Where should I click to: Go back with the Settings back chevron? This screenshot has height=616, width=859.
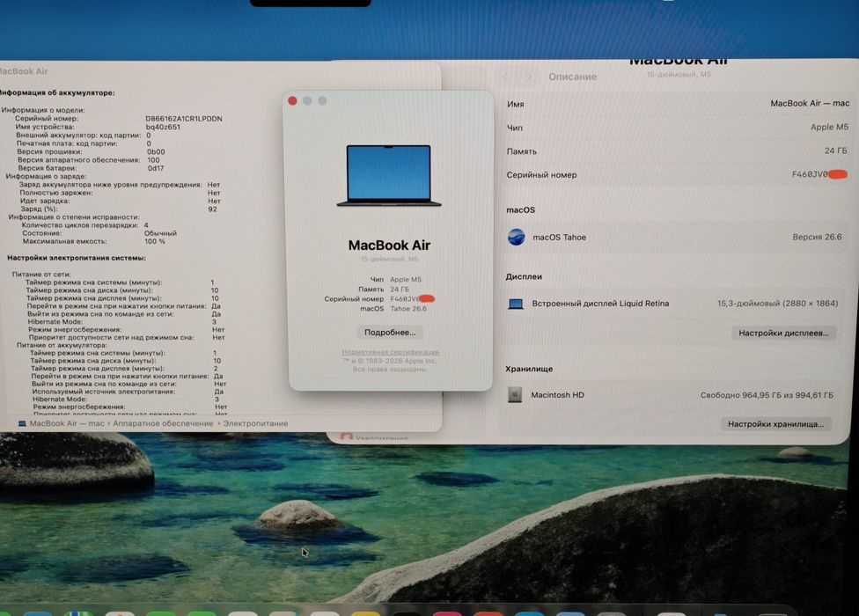click(506, 77)
